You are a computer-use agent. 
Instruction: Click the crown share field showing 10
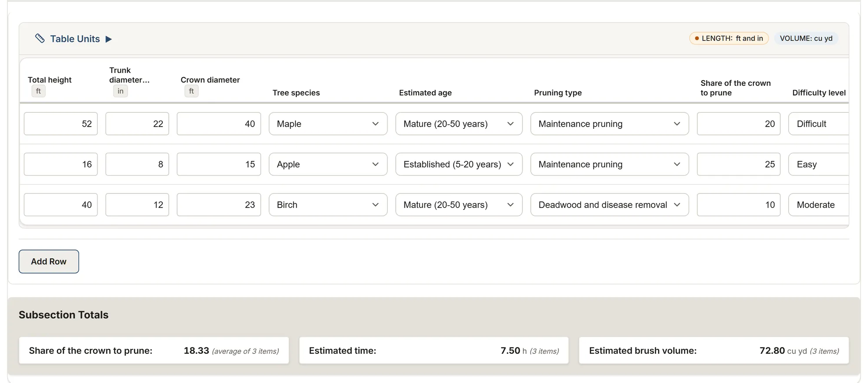[x=739, y=205]
